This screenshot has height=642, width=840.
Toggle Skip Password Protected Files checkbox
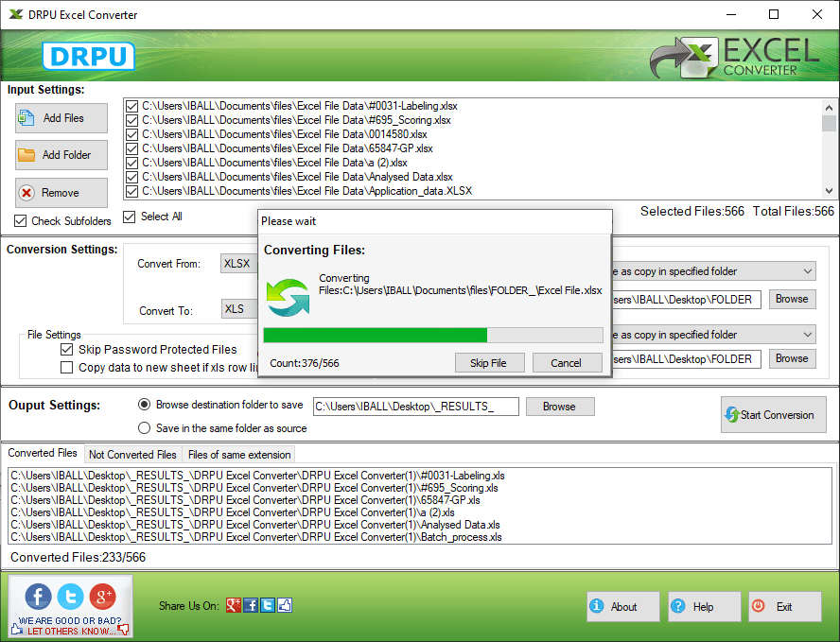click(x=67, y=350)
